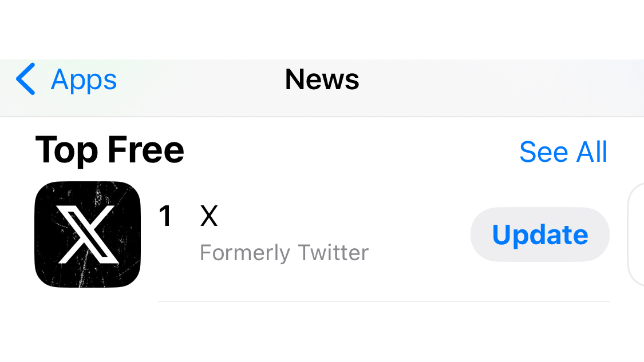This screenshot has height=362, width=644.
Task: Tap the navigation bar between Apps and News
Action: 200,86
